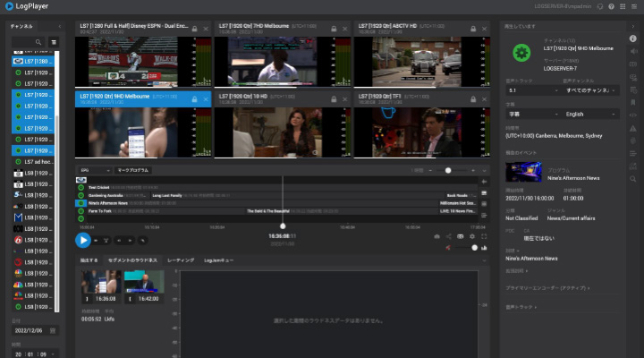Switch to the レーティング tab
The width and height of the screenshot is (644, 358).
(180, 260)
